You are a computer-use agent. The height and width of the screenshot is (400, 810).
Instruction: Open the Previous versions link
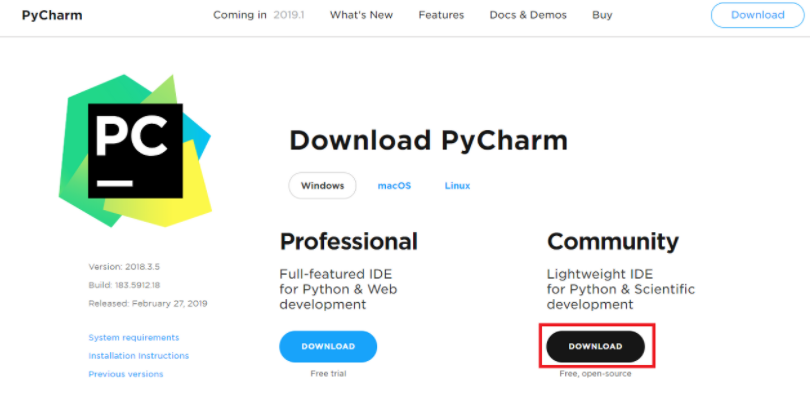(x=126, y=374)
